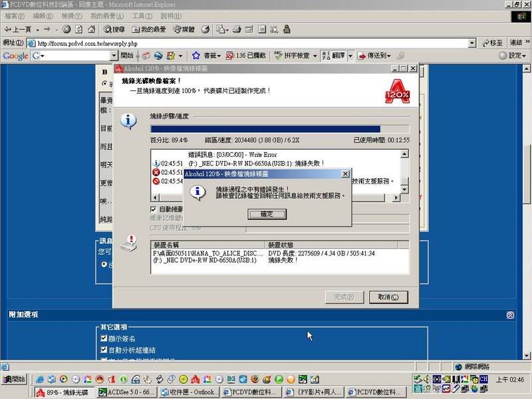Open the 檔案(F) menu
Screen dimensions: 532x399
pyautogui.click(x=14, y=16)
